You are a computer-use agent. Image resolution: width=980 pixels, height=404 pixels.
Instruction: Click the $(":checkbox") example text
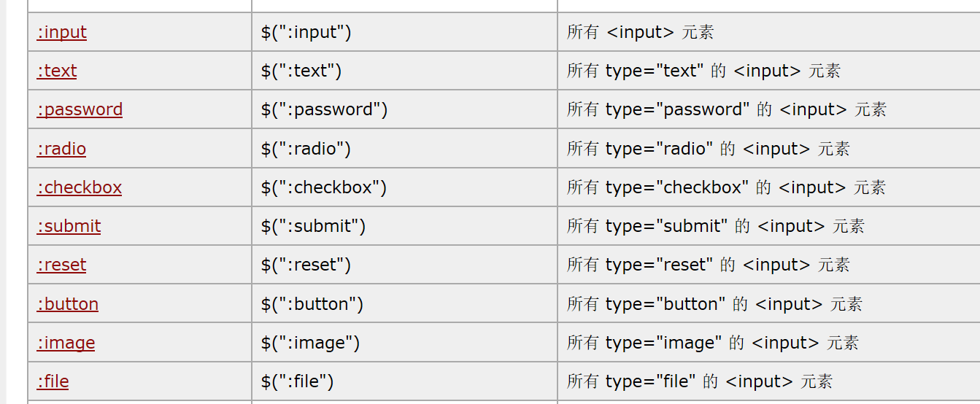[x=323, y=187]
